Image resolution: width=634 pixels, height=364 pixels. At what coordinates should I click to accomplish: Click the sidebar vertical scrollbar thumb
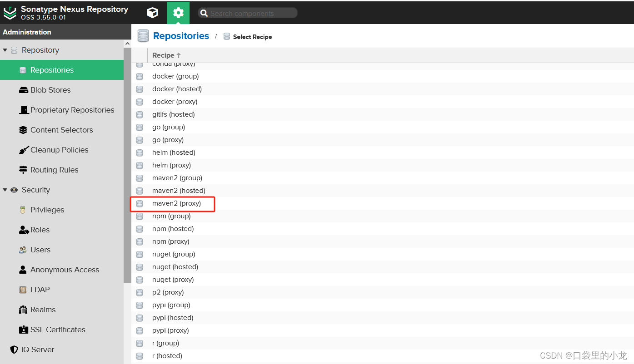[127, 166]
